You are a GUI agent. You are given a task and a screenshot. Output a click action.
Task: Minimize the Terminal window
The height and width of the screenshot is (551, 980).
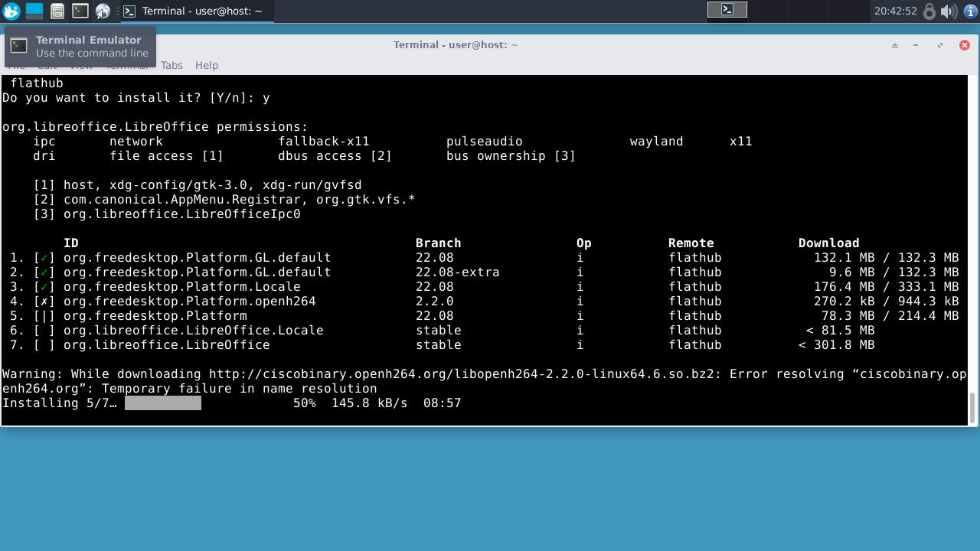point(916,45)
